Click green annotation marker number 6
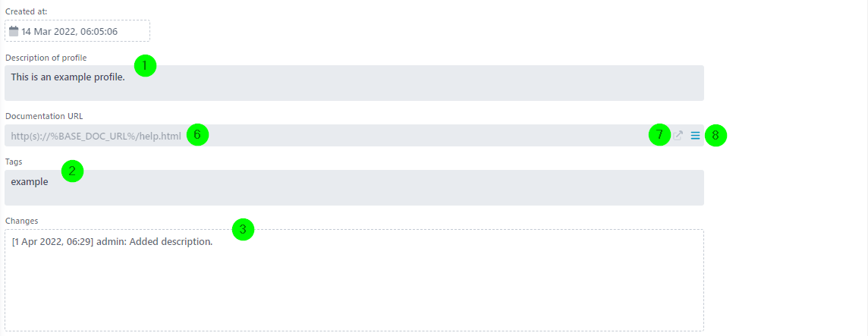Screen dimensions: 868x336 (197, 135)
